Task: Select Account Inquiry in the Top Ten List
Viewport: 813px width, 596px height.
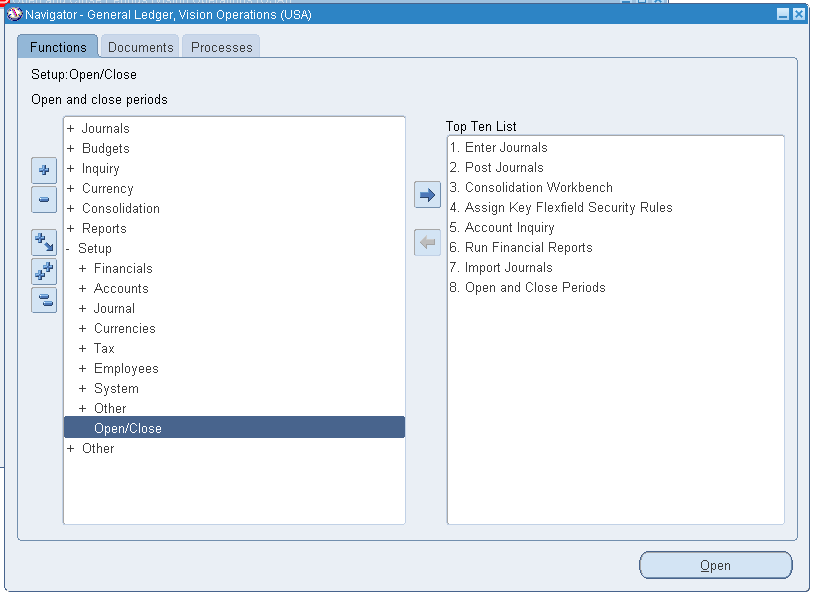Action: coord(502,227)
